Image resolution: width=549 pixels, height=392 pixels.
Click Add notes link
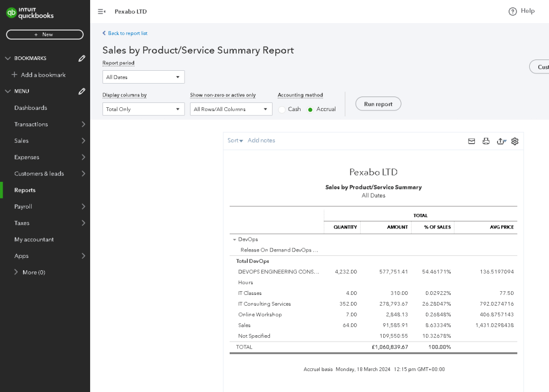tap(261, 140)
